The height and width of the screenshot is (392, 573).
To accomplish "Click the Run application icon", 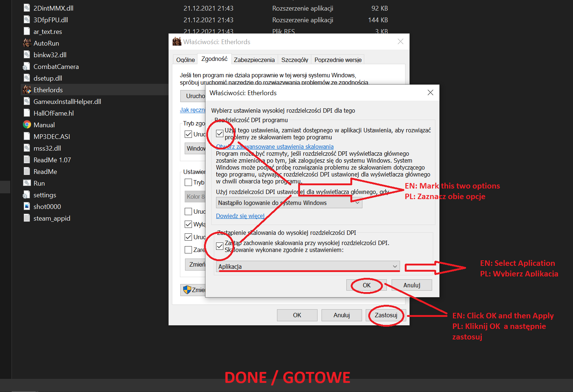I will pos(27,183).
